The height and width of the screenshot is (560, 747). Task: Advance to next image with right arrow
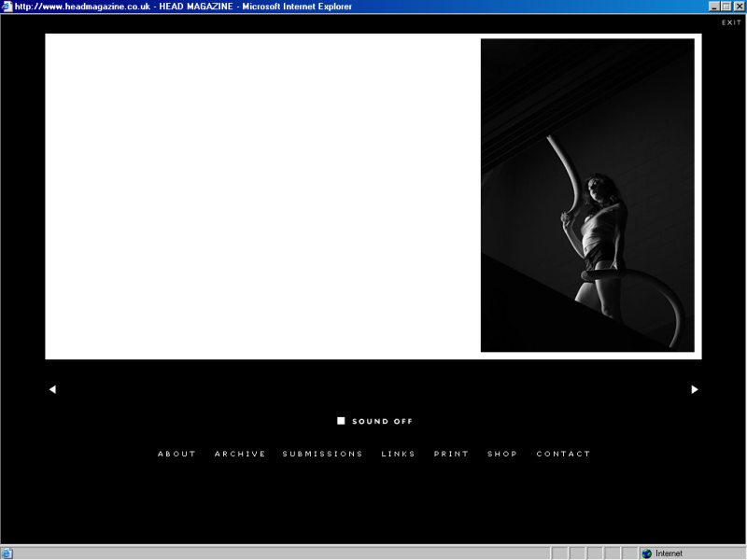(x=695, y=389)
